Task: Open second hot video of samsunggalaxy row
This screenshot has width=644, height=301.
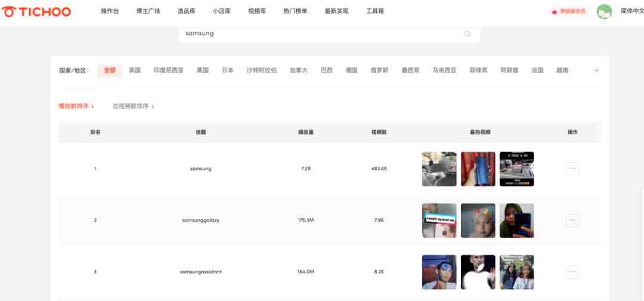Action: (478, 221)
